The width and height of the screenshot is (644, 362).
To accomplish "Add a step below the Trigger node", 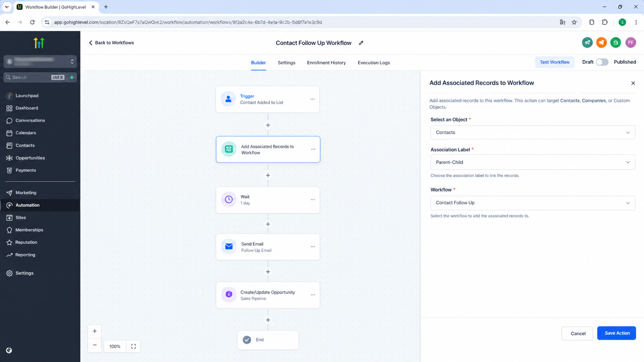I will pyautogui.click(x=268, y=125).
